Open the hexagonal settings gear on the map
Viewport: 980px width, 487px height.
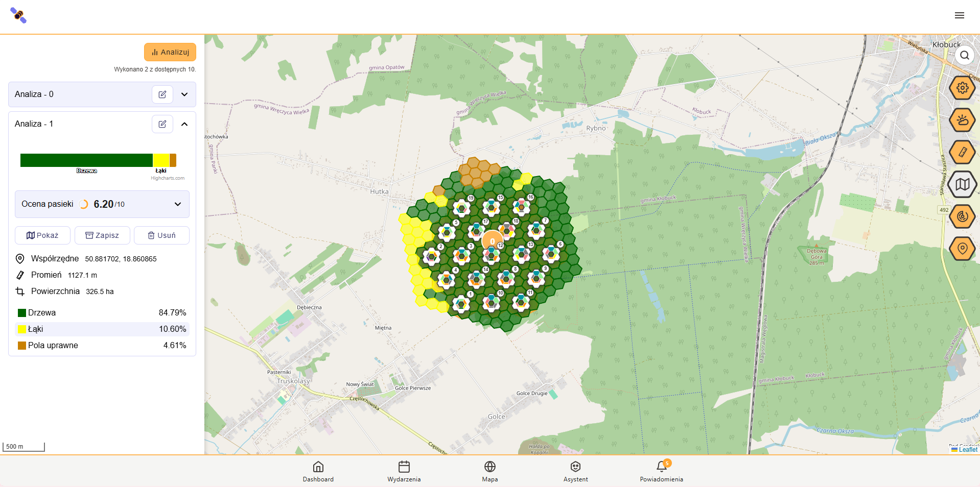click(x=963, y=88)
